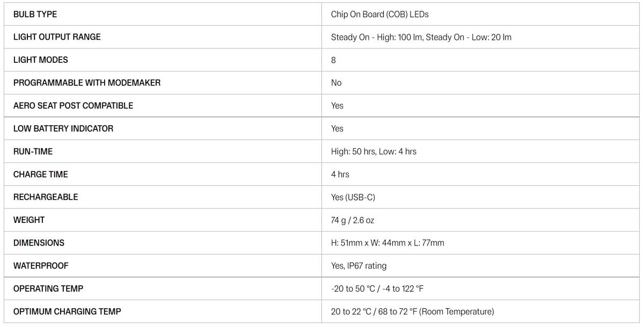Click the DIMENSIONS row label

tap(39, 243)
